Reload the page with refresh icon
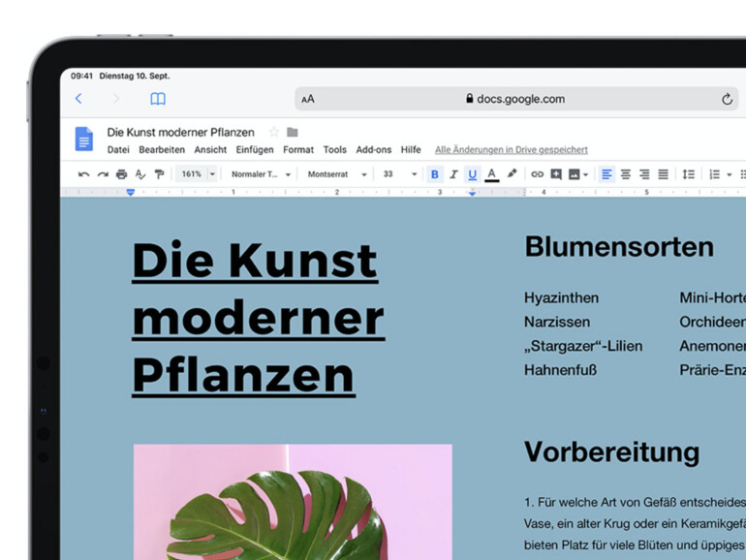The image size is (746, 560). (727, 99)
